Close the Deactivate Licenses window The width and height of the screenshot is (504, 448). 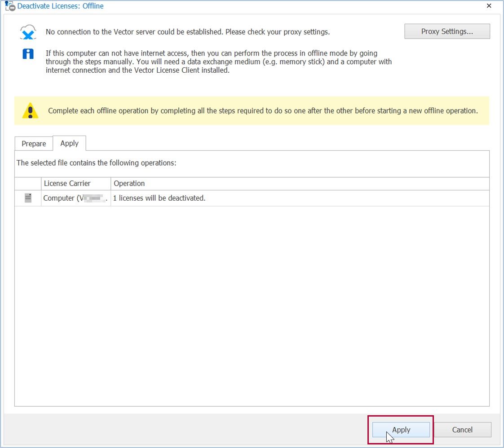[489, 6]
